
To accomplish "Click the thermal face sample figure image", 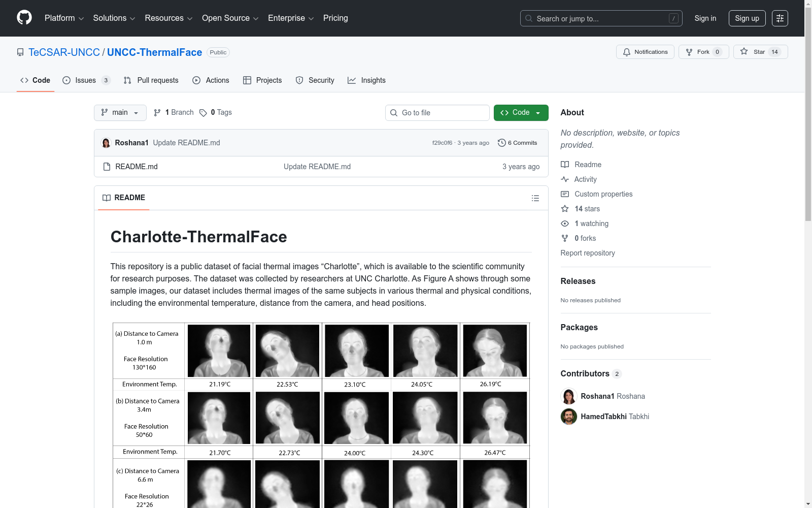I will [x=321, y=415].
